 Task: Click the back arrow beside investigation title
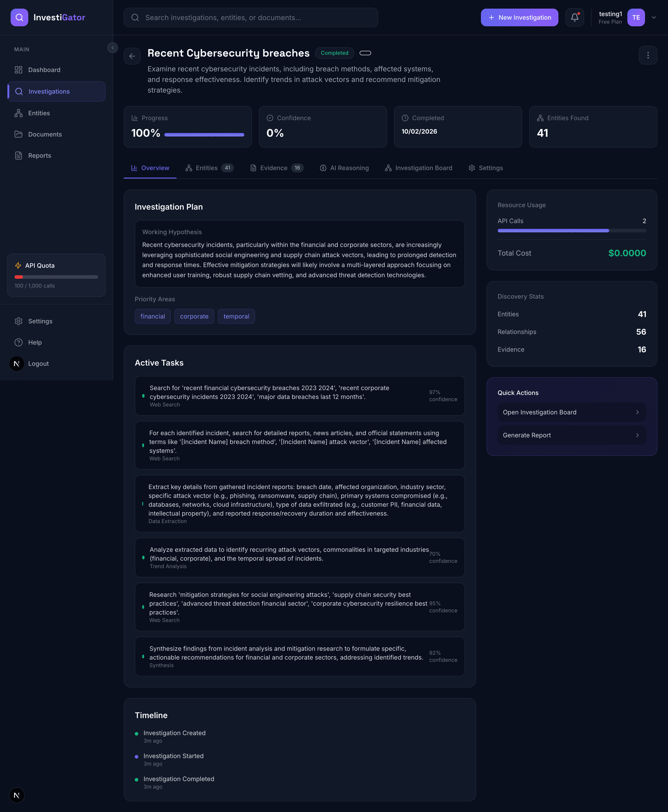132,56
